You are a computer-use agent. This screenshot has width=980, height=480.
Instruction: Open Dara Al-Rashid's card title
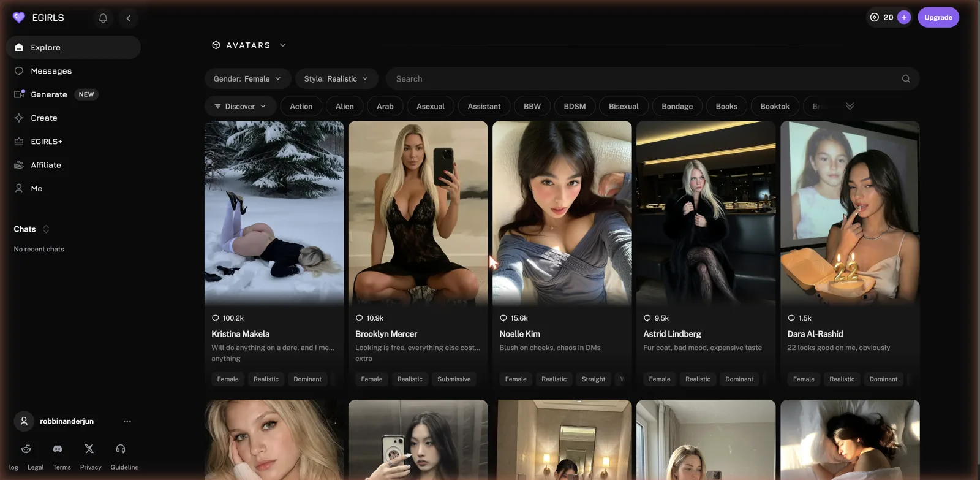pos(815,334)
